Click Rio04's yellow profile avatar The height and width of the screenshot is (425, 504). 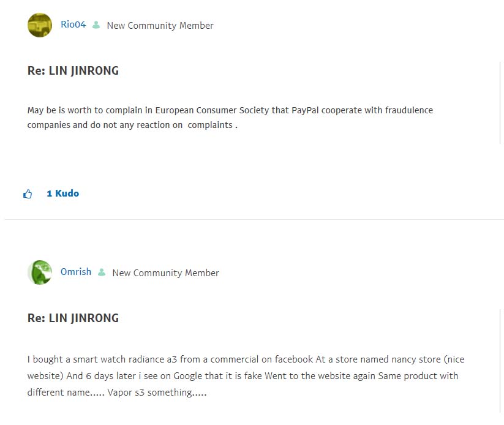click(40, 25)
